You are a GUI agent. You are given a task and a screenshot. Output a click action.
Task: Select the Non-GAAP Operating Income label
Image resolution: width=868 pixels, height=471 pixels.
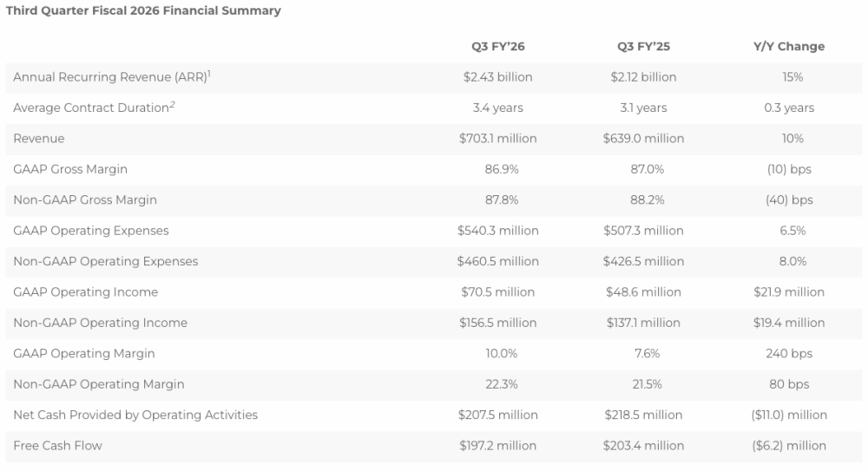(100, 323)
